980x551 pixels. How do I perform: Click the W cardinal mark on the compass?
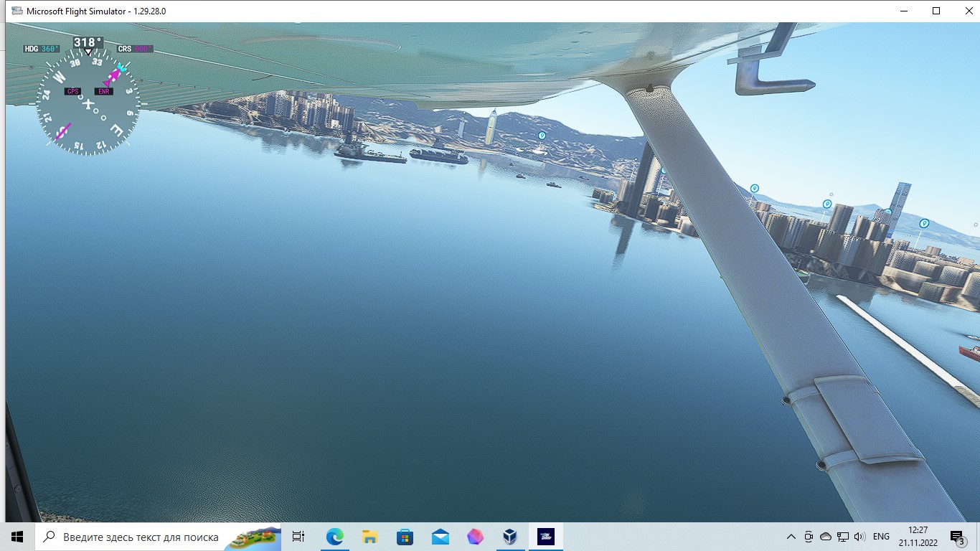tap(60, 76)
